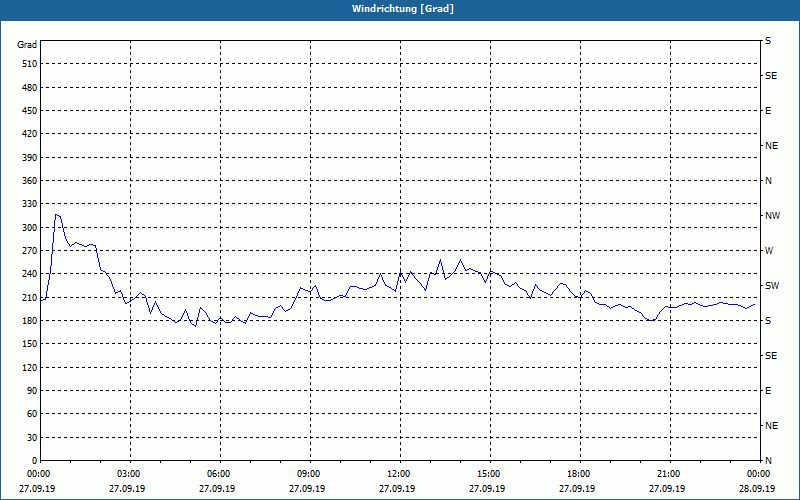Select the E compass label level with 450
This screenshot has width=800, height=500.
point(768,111)
